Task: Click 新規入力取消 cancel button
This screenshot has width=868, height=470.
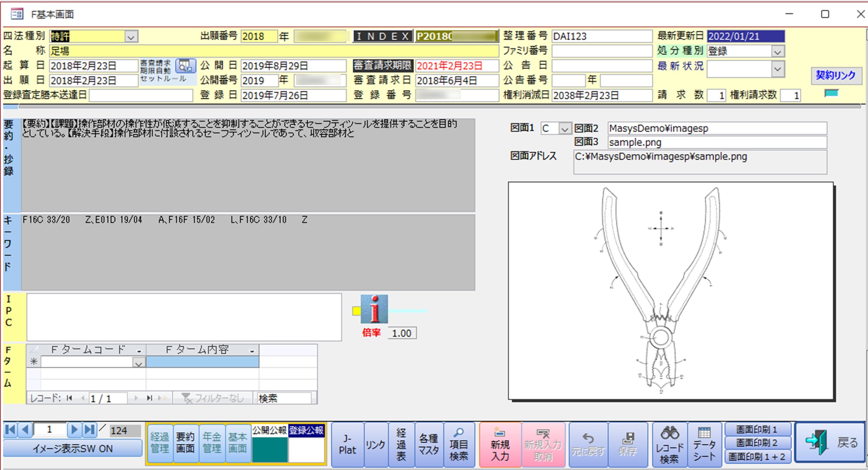Action: (543, 445)
